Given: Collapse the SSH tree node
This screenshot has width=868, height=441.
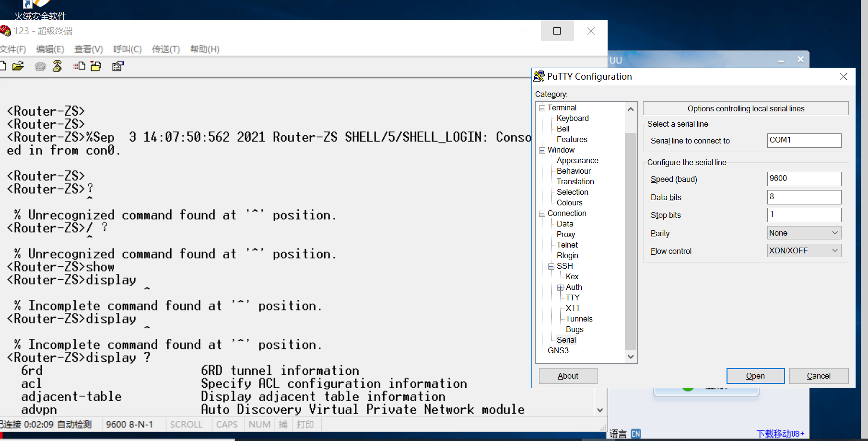Looking at the screenshot, I should [x=551, y=266].
